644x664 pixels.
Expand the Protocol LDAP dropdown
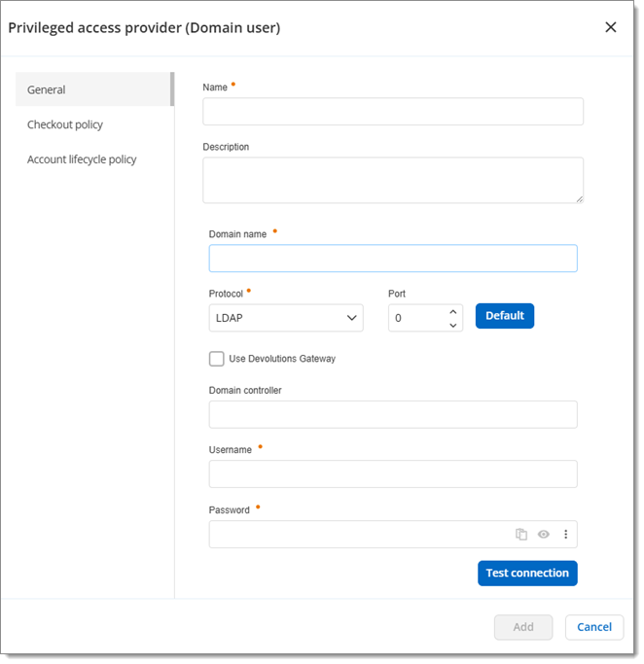point(286,318)
